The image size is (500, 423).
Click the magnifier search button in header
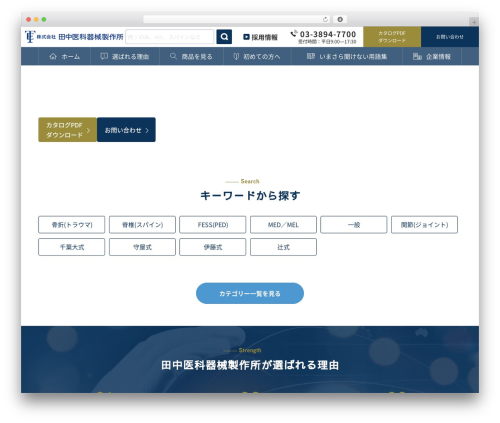[x=224, y=37]
